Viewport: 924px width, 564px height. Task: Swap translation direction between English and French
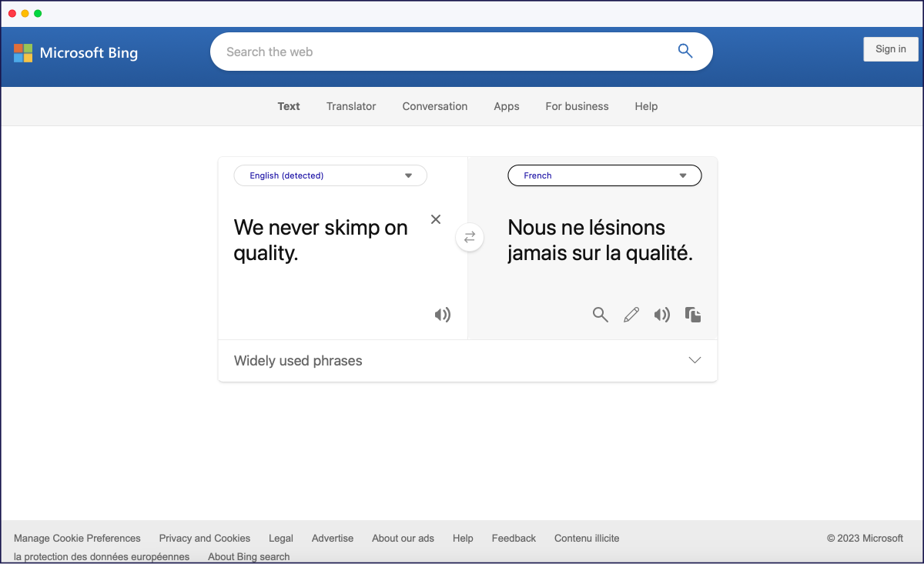click(x=470, y=237)
